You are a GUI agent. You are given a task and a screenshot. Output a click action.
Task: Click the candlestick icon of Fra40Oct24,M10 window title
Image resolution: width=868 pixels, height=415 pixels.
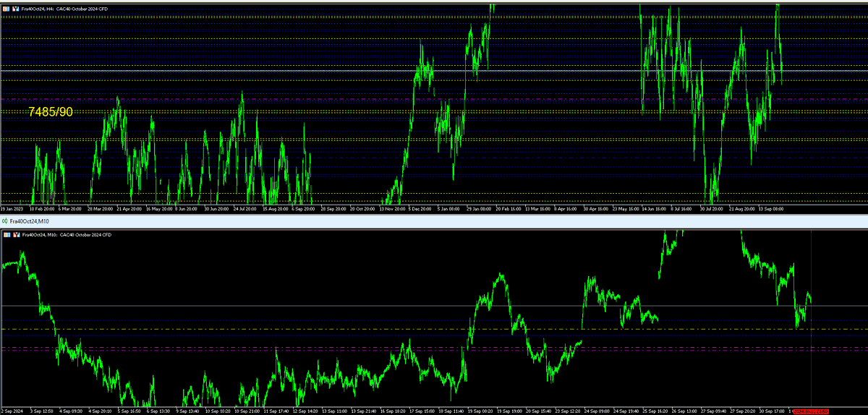[5, 221]
